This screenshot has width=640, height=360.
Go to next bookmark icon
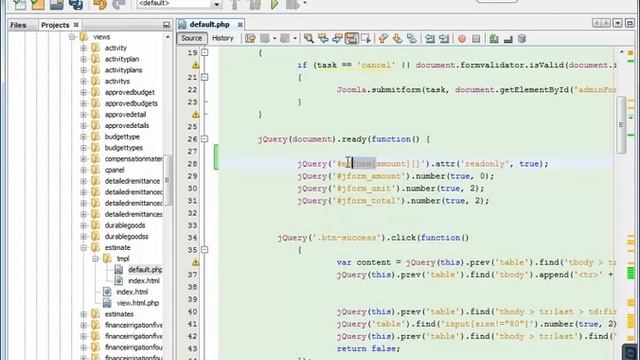coord(397,39)
